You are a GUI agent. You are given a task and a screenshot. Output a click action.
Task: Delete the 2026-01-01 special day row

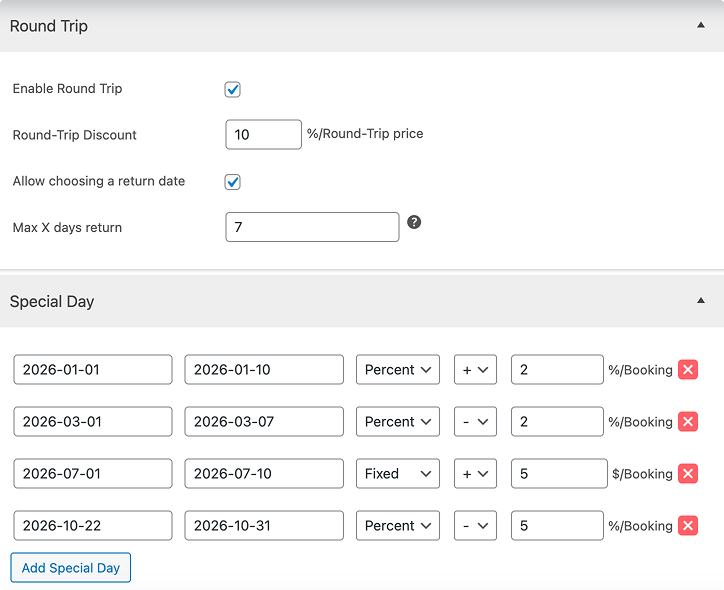688,370
